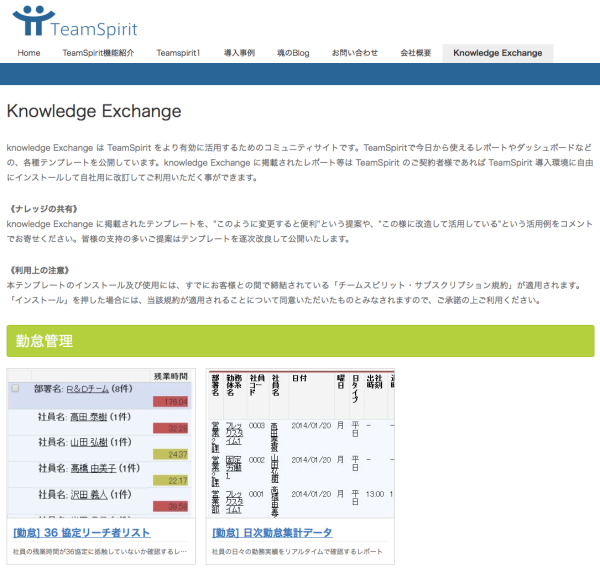Viewport: 600px width, 573px height.
Task: Open the 会社概要 company page
Action: tap(416, 53)
